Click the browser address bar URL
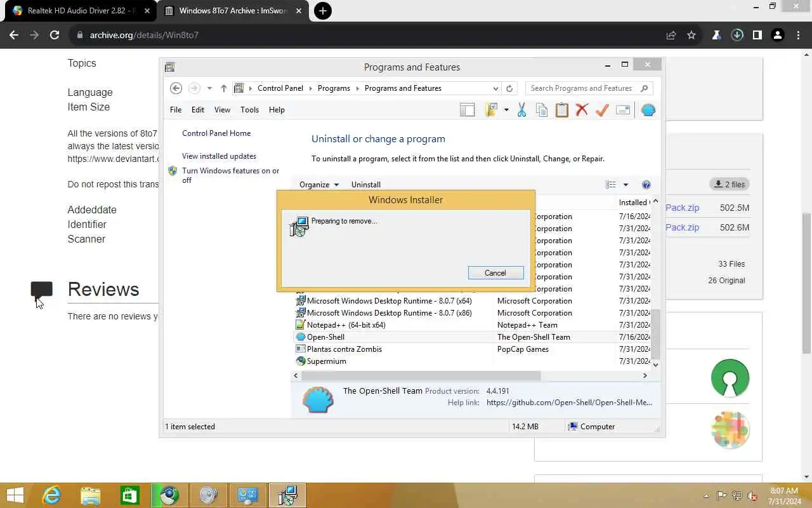This screenshot has width=812, height=508. (144, 35)
